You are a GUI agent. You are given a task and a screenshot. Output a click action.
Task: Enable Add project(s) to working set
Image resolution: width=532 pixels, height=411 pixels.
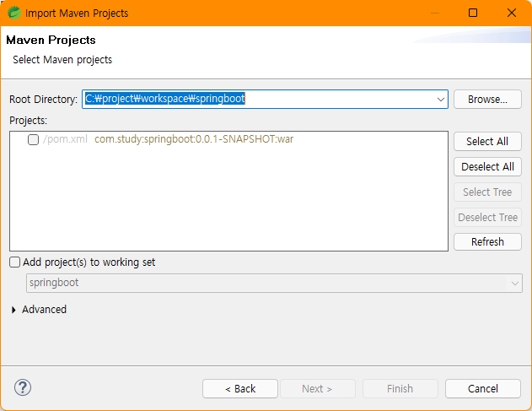(x=14, y=262)
